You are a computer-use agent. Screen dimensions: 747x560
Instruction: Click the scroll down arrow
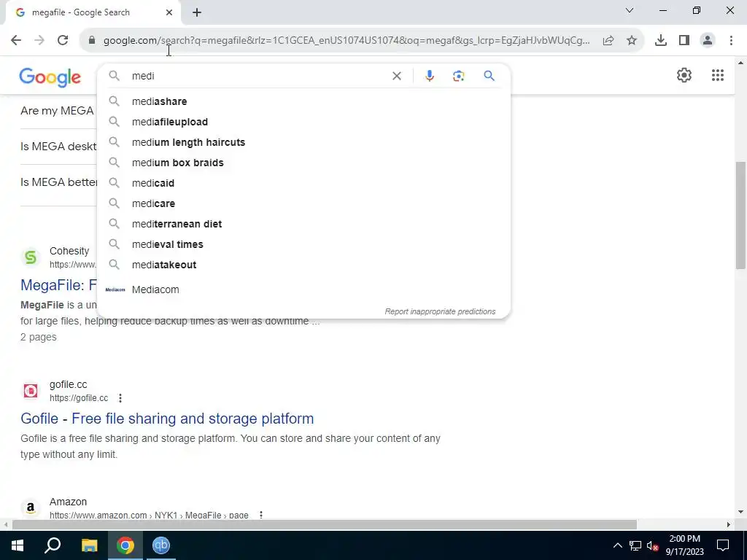[740, 513]
